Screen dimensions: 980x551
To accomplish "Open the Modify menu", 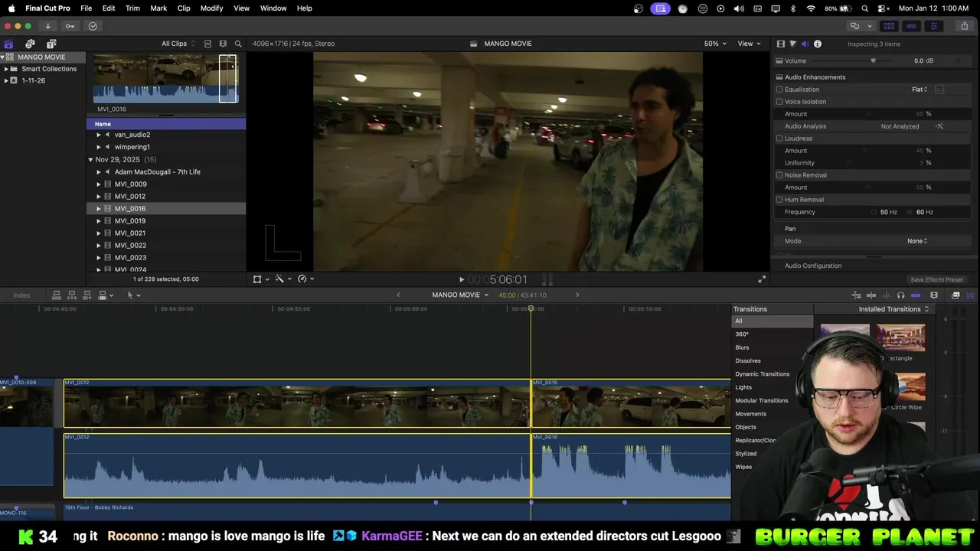I will pyautogui.click(x=211, y=8).
